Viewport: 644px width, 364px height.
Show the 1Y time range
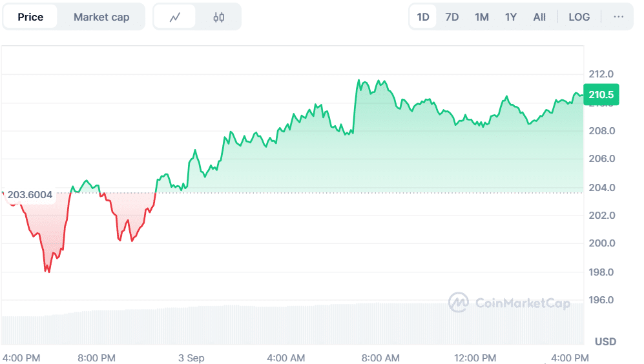[510, 17]
